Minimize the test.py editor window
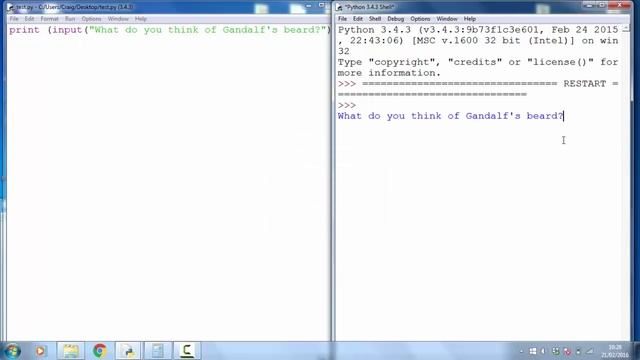Screen dimensions: 640x360 309,6
